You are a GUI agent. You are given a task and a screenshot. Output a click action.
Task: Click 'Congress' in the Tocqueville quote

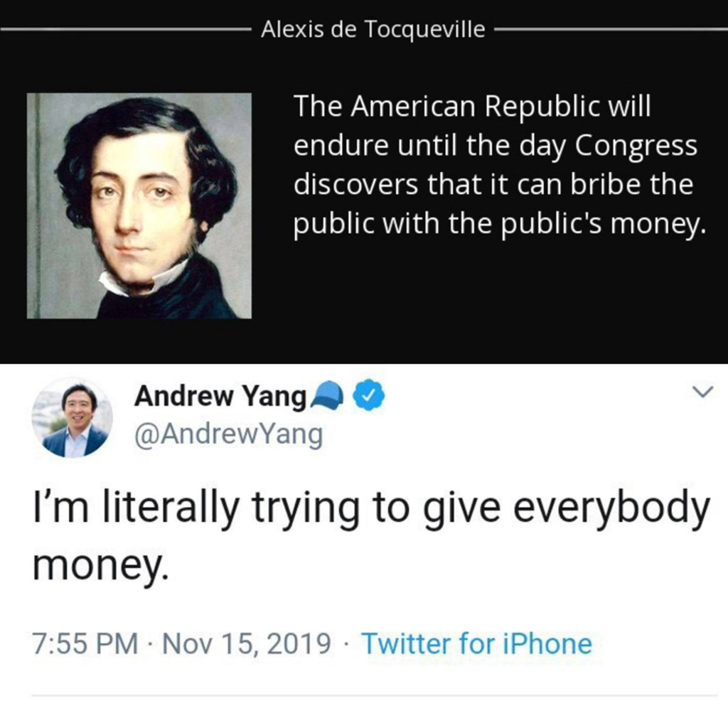coord(636,146)
